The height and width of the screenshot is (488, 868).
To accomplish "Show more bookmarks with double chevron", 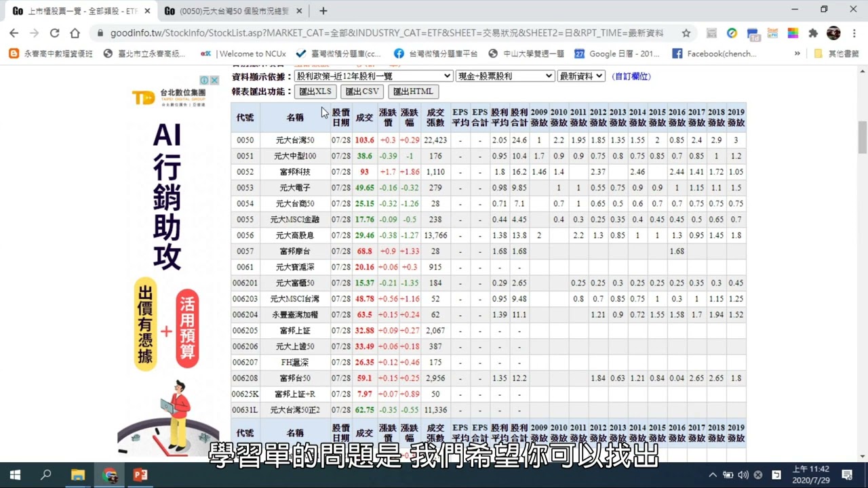I will (x=797, y=54).
